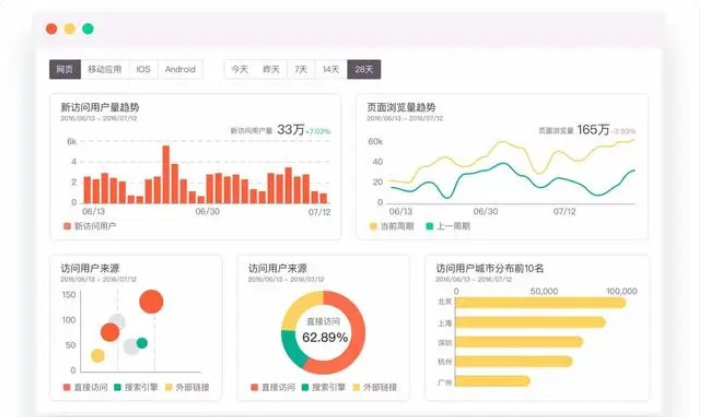Click the 页面浏览量趋势 chart title
The height and width of the screenshot is (417, 705).
[401, 107]
